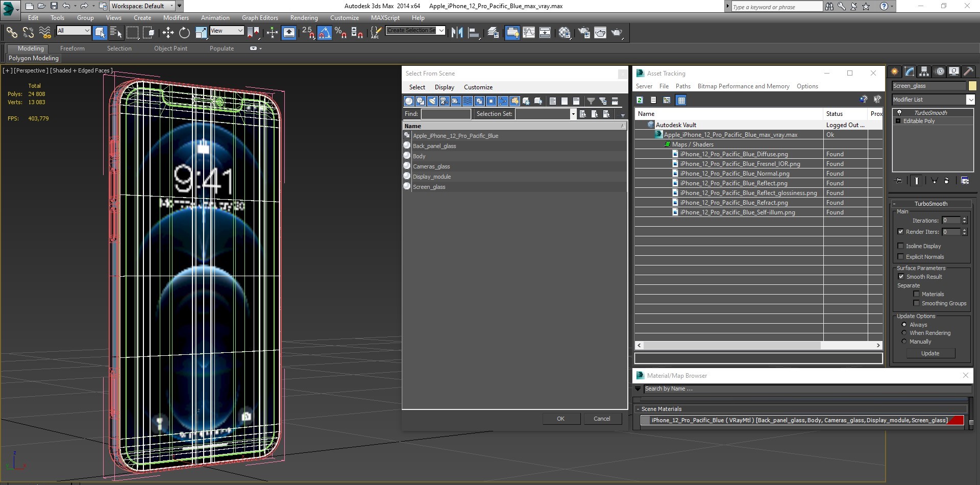The height and width of the screenshot is (485, 980).
Task: Open the Render Setup dialog icon
Action: pyautogui.click(x=584, y=33)
